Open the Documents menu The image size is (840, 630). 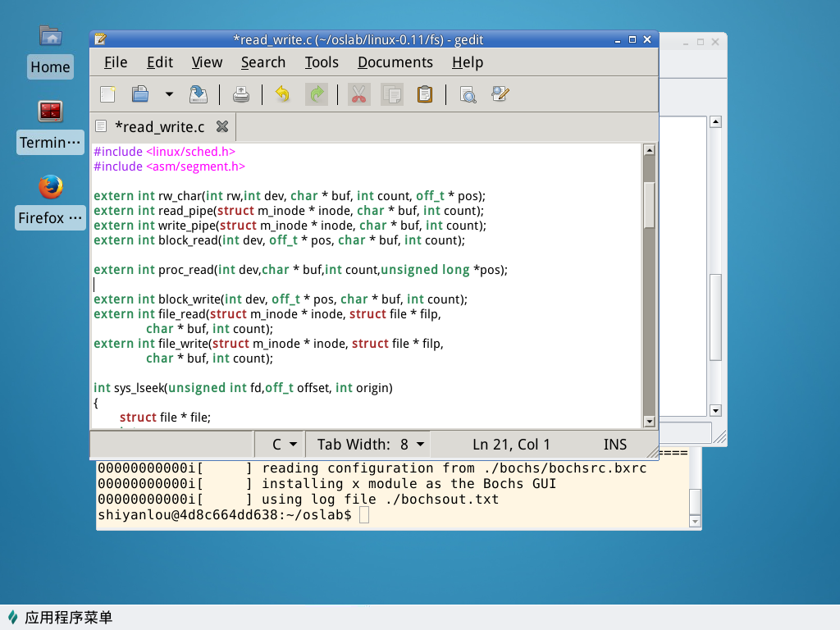395,62
